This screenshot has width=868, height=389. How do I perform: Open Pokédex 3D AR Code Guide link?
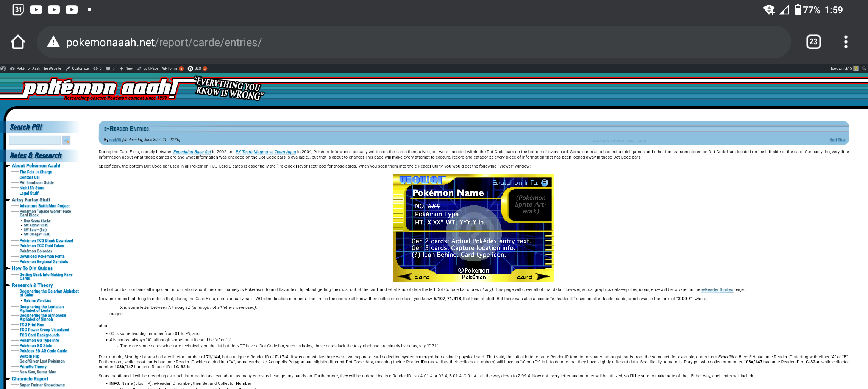coord(43,351)
